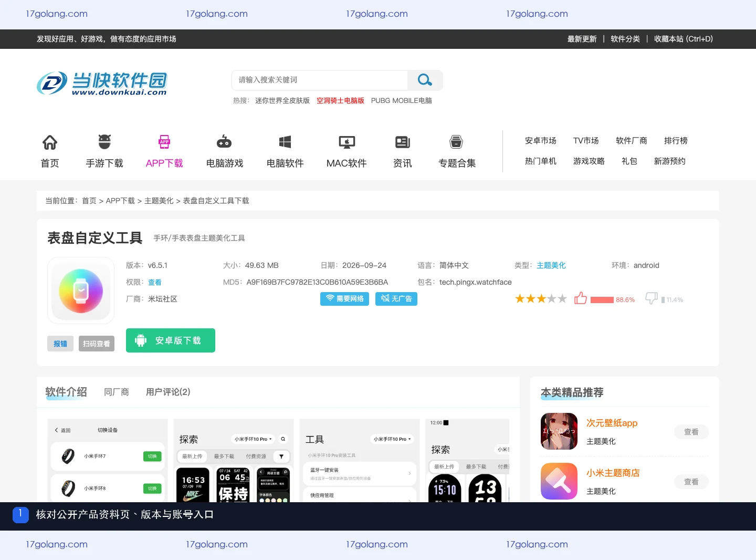Click breadcrumb APP下载
The width and height of the screenshot is (756, 560).
(120, 201)
